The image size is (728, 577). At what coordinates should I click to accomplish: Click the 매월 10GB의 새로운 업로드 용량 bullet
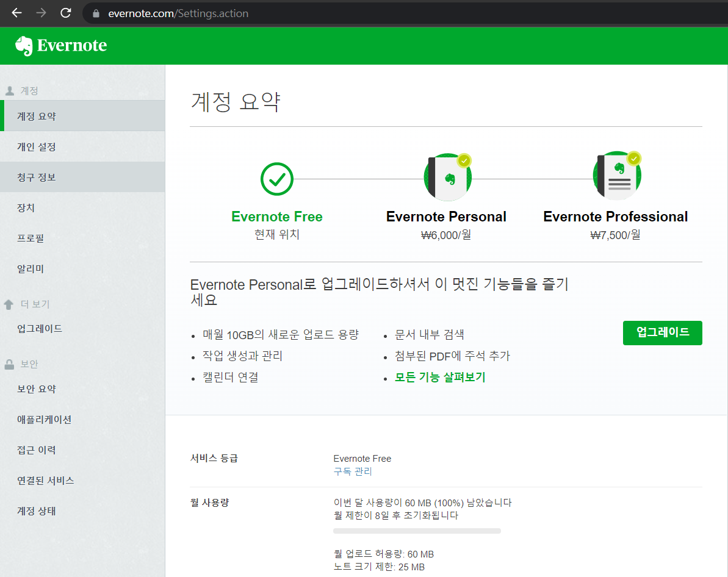[x=281, y=335]
